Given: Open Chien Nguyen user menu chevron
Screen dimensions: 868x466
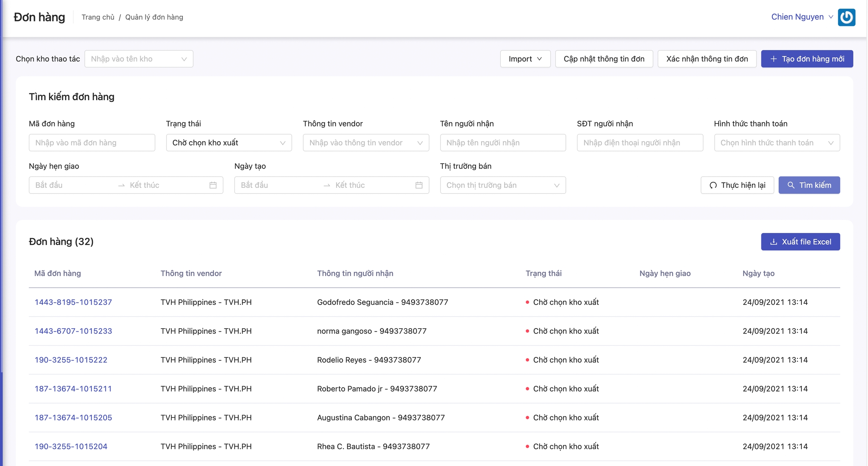Looking at the screenshot, I should [830, 17].
